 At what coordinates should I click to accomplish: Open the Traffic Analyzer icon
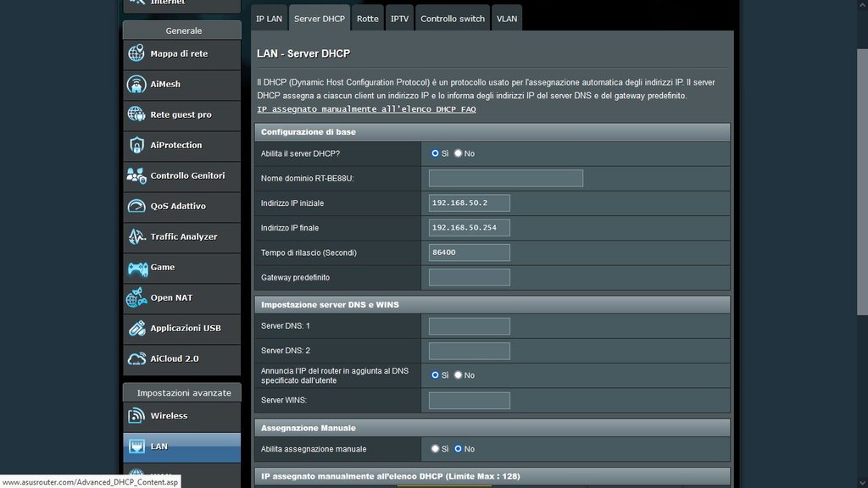(136, 237)
